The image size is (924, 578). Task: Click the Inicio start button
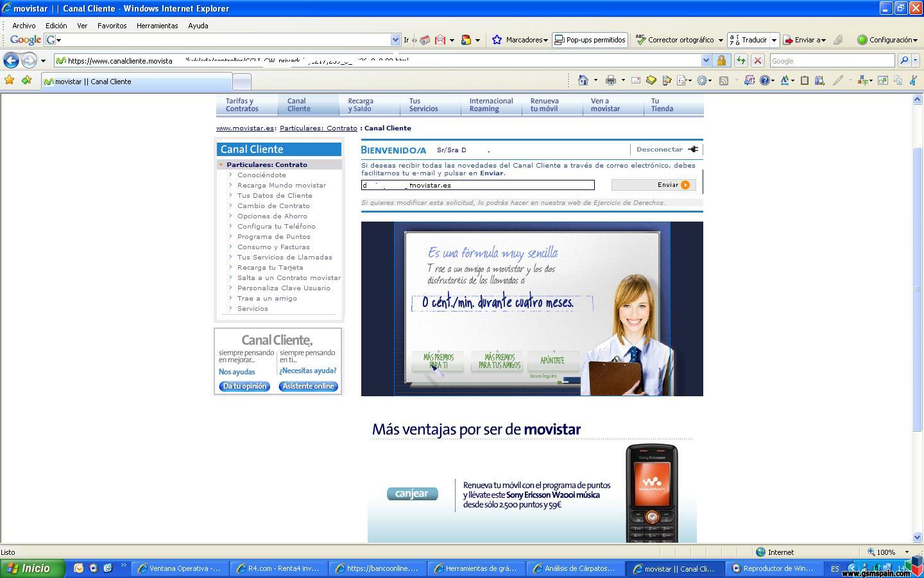coord(33,568)
